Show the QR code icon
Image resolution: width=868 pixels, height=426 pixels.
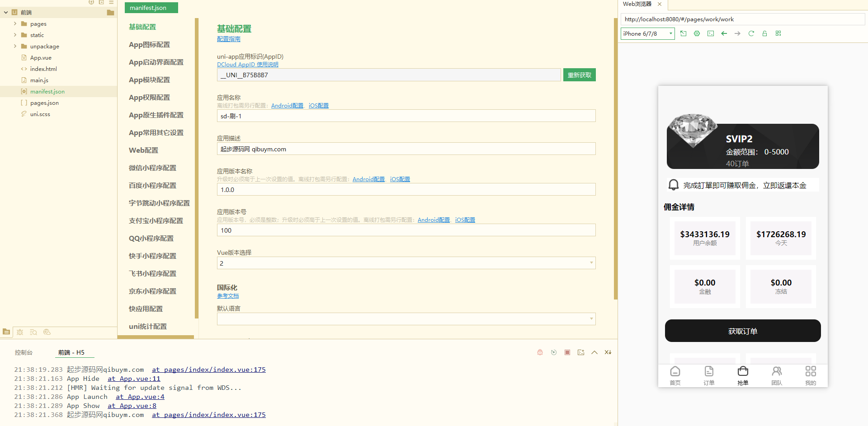(x=778, y=33)
